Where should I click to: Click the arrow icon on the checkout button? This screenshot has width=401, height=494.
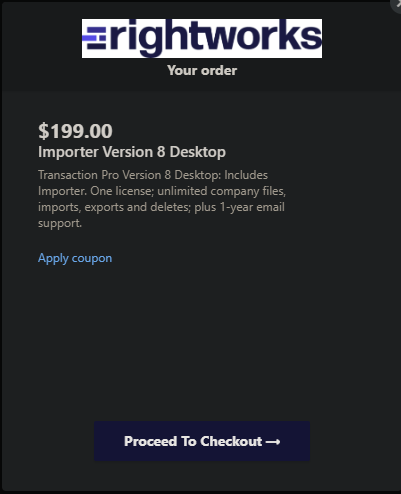coord(273,442)
